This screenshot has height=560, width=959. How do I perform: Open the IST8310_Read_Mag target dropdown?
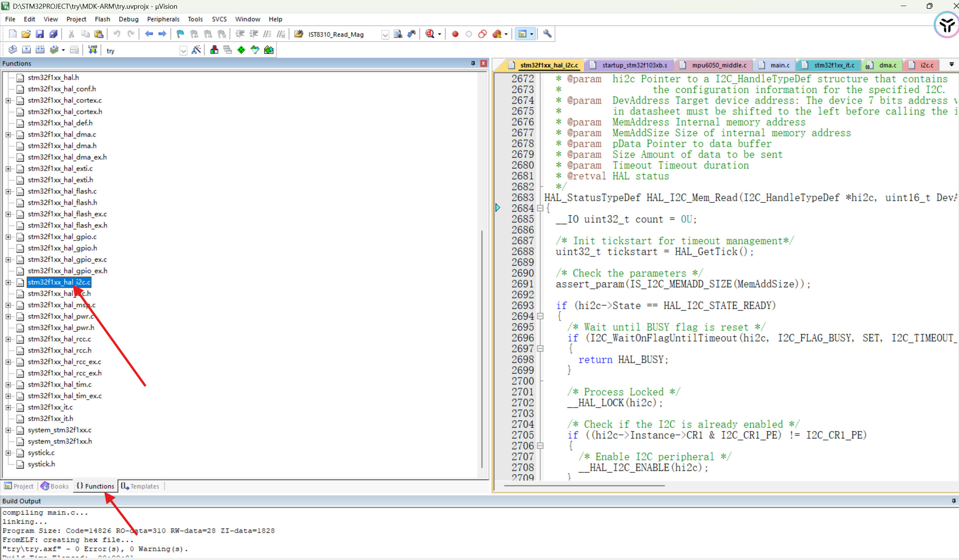(385, 34)
